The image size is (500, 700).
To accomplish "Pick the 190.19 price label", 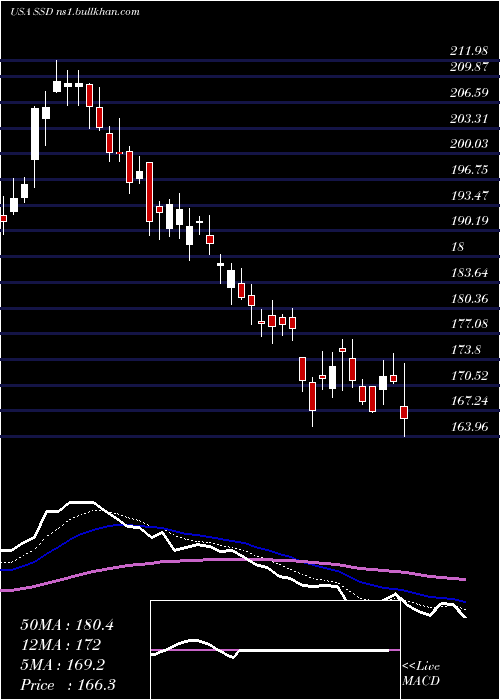I will pyautogui.click(x=469, y=221).
